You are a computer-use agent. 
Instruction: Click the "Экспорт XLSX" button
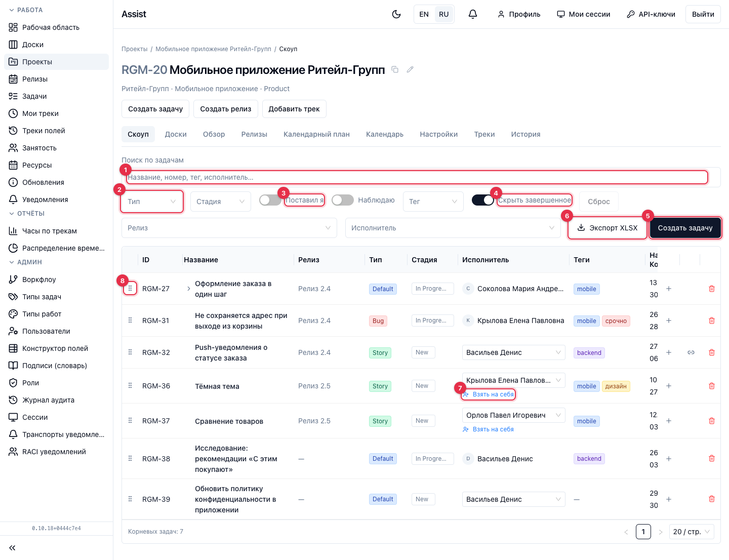[607, 228]
